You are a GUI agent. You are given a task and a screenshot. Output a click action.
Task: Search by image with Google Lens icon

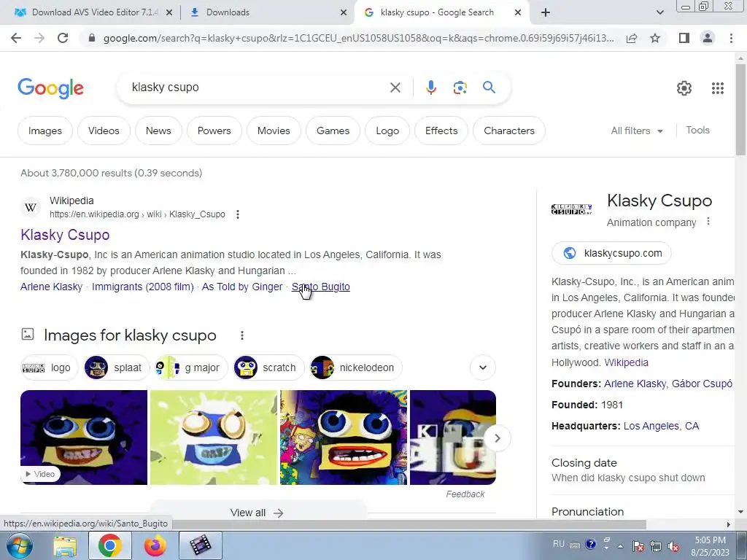460,87
